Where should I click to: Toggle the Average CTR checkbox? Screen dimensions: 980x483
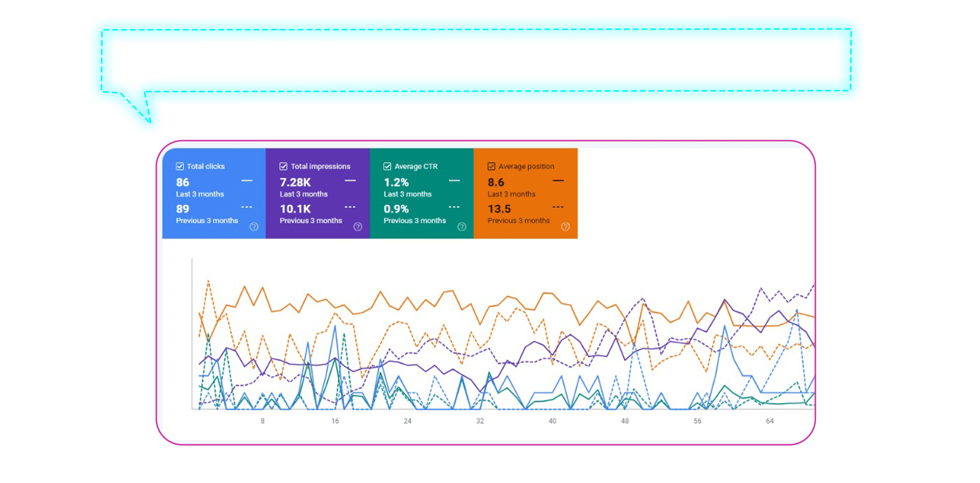pyautogui.click(x=387, y=166)
